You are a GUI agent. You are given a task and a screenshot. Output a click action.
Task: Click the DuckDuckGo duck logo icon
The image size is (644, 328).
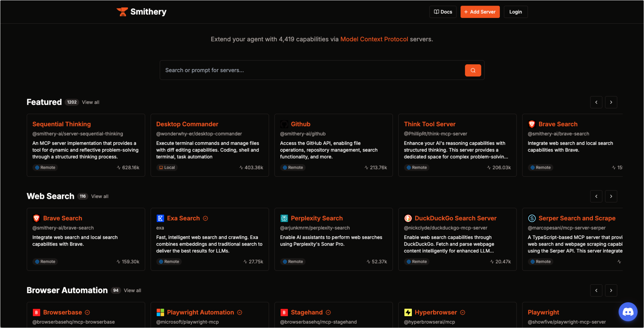[x=408, y=218]
